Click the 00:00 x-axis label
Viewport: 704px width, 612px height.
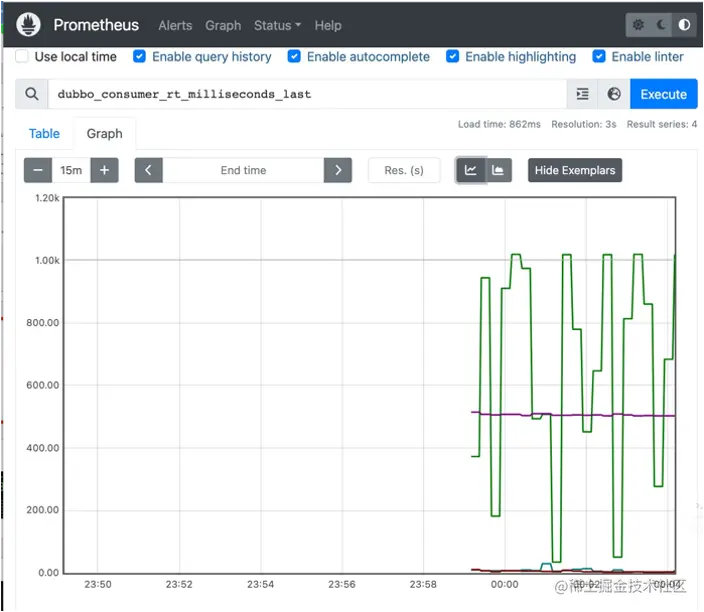(x=505, y=585)
